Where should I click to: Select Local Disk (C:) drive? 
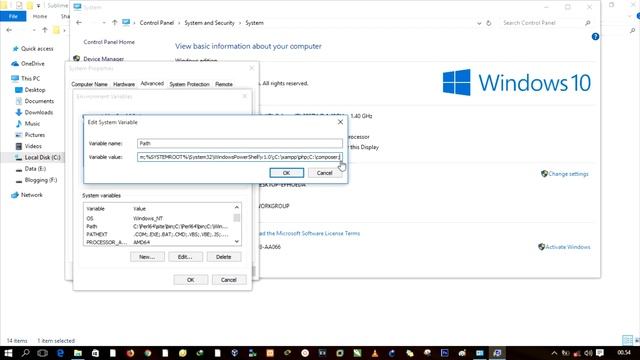[x=42, y=157]
